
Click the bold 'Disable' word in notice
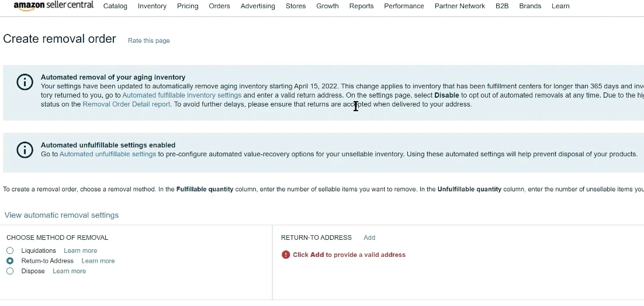click(446, 95)
